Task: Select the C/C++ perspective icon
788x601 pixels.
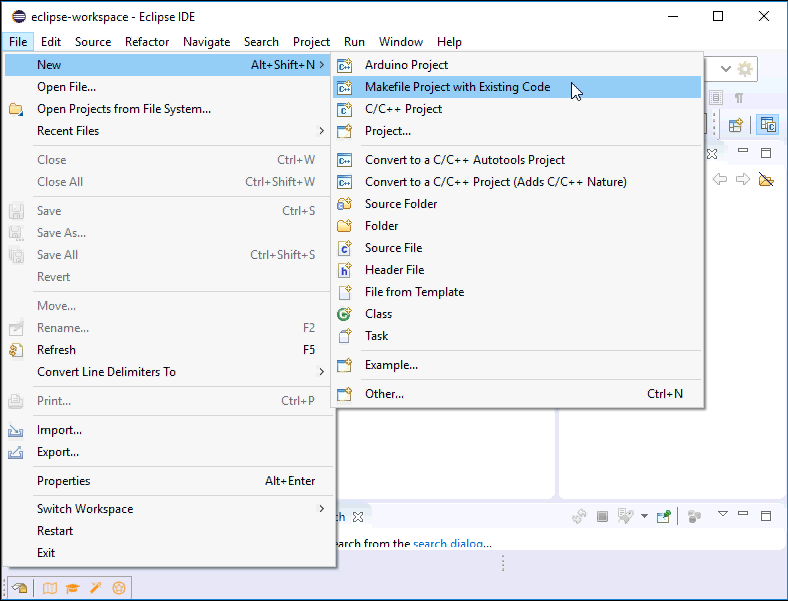Action: 767,125
